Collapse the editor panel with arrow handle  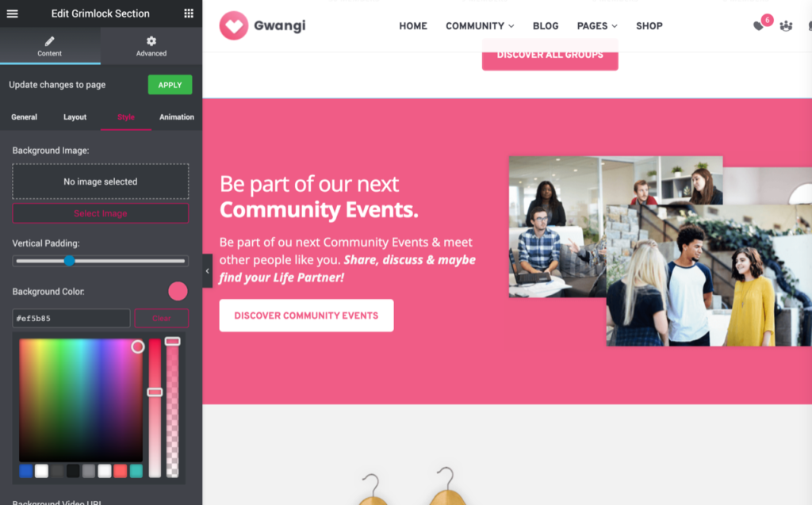point(208,271)
